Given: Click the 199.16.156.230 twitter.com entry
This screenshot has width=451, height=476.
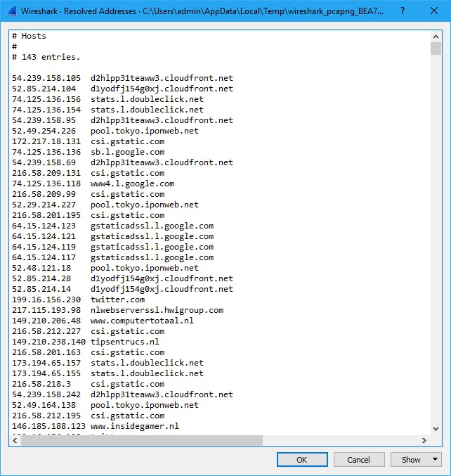Looking at the screenshot, I should tap(78, 300).
